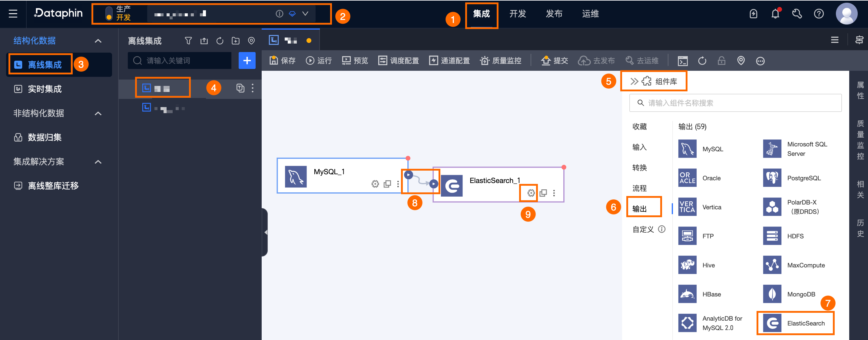Collapse the 结构化数据 section
868x340 pixels.
click(x=98, y=41)
